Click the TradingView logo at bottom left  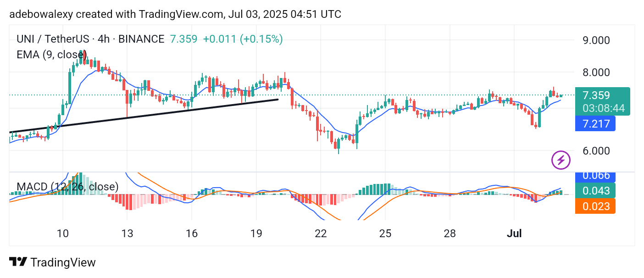coord(53,262)
